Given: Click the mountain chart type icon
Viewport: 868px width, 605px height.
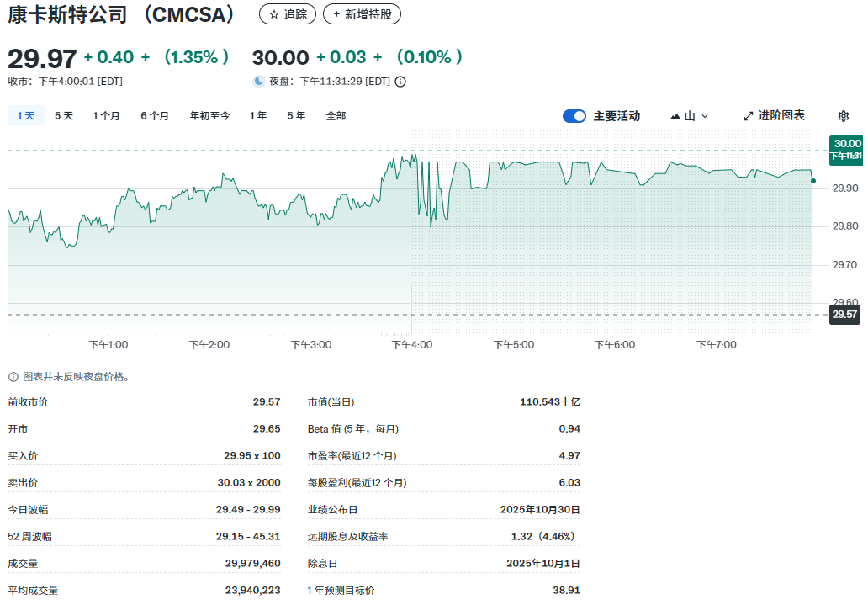Looking at the screenshot, I should (675, 116).
